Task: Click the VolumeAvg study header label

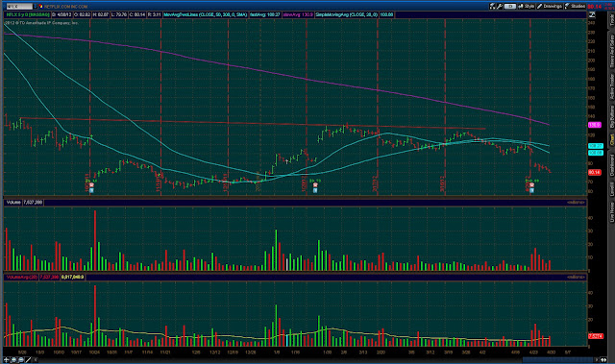Action: (21, 277)
